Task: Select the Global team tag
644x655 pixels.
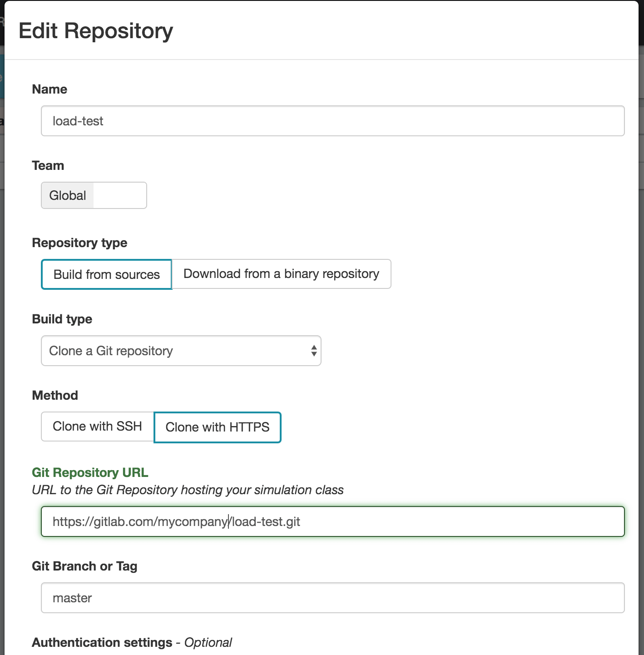Action: pos(68,195)
